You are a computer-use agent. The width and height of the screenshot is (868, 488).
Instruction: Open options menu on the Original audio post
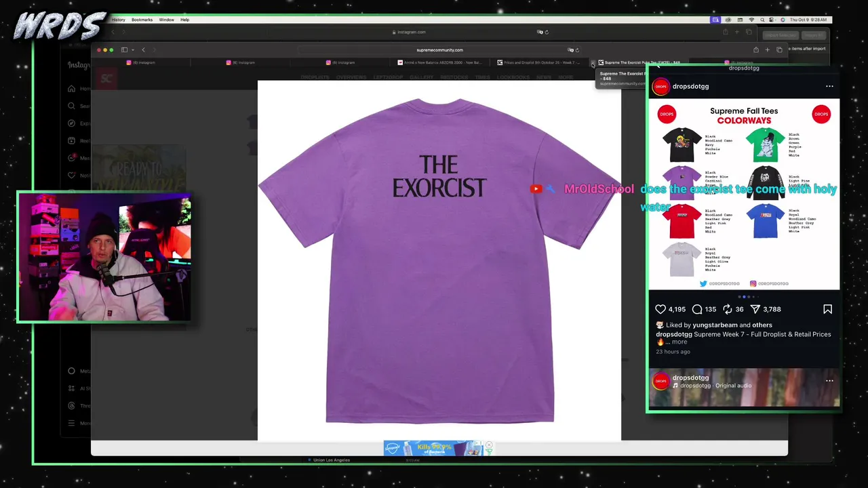(x=829, y=381)
